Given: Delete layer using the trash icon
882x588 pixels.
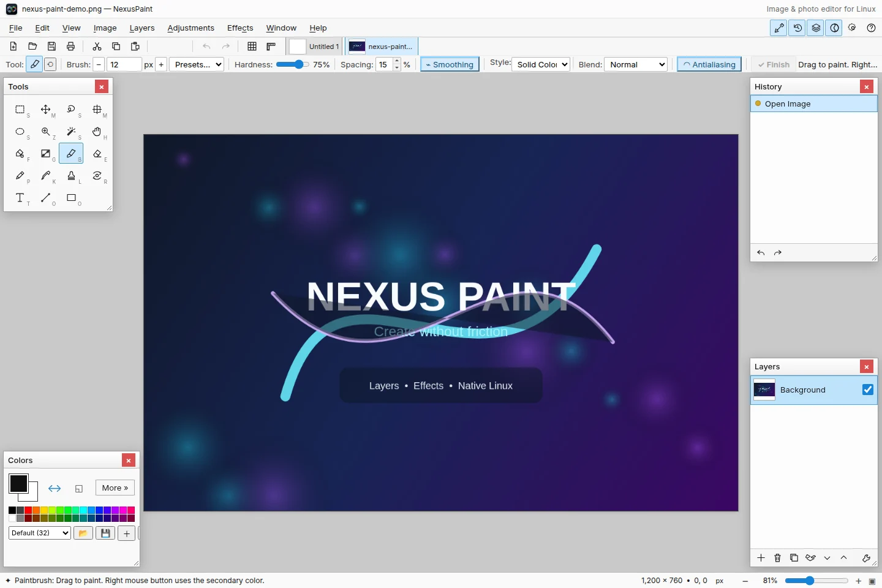Looking at the screenshot, I should [x=777, y=558].
